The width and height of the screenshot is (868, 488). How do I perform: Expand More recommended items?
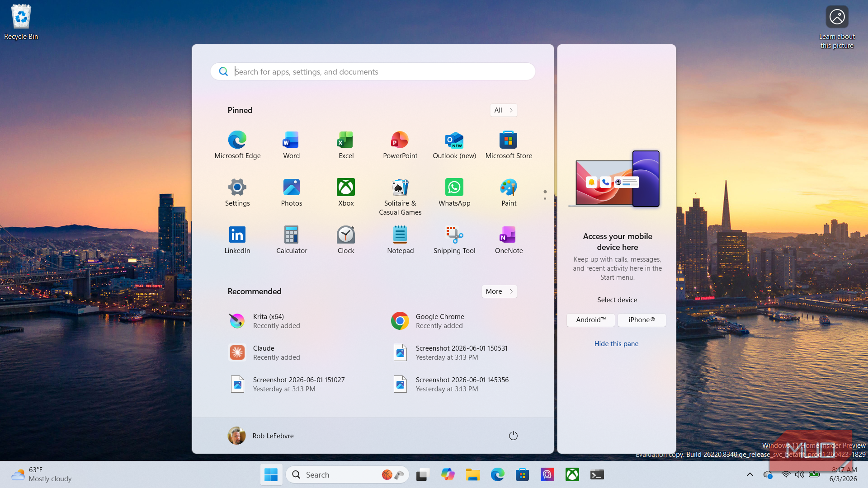click(x=499, y=291)
